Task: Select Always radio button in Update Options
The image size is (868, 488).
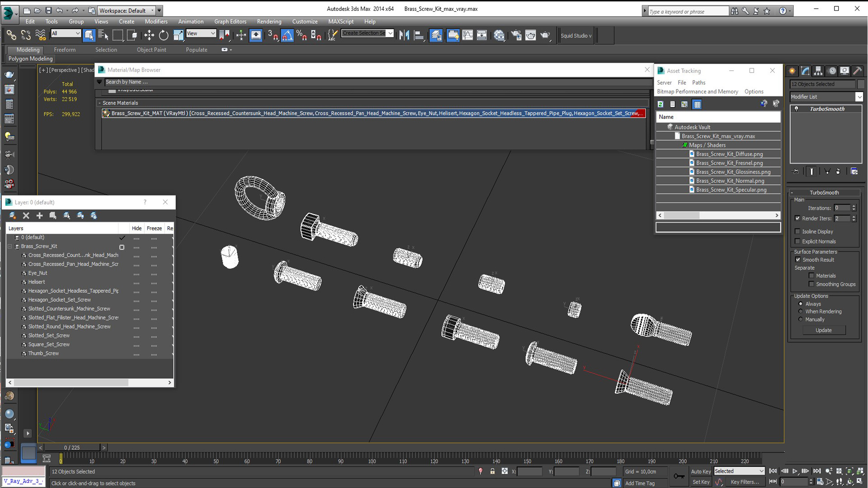Action: point(800,304)
